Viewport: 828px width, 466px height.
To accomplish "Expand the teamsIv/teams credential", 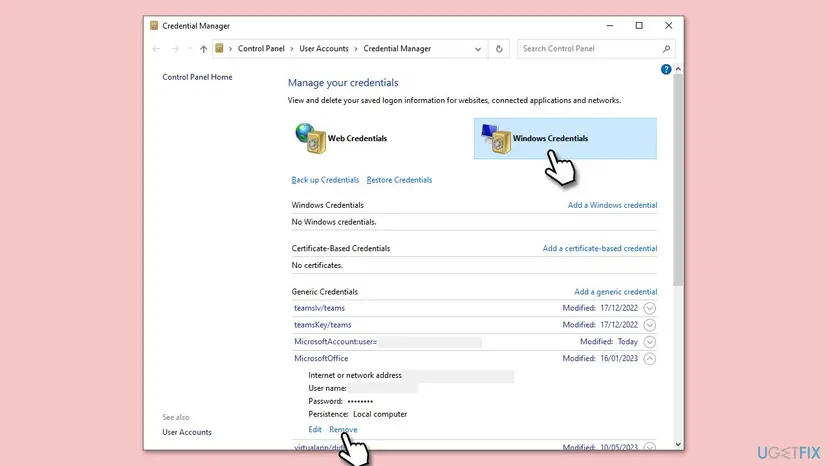I will [x=650, y=308].
